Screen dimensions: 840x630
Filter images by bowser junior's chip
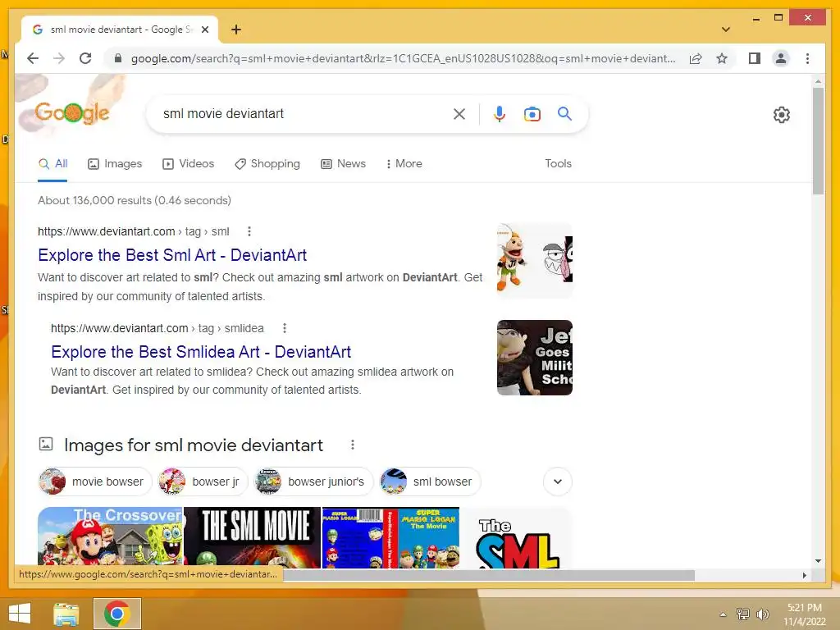(x=313, y=482)
